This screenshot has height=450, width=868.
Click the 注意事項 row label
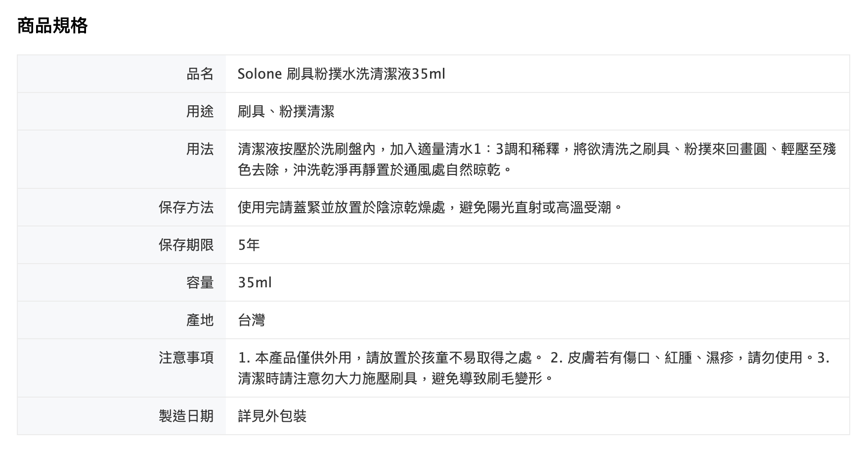[x=186, y=358]
